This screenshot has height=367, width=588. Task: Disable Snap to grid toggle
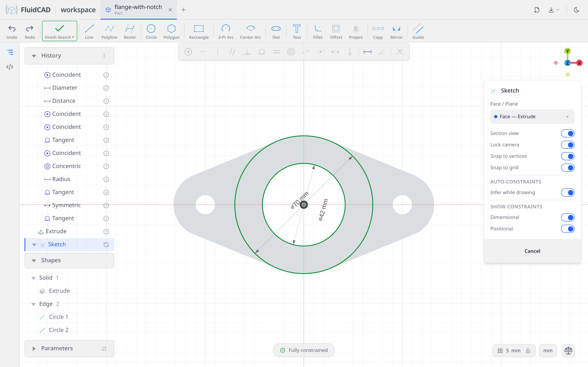(x=568, y=167)
